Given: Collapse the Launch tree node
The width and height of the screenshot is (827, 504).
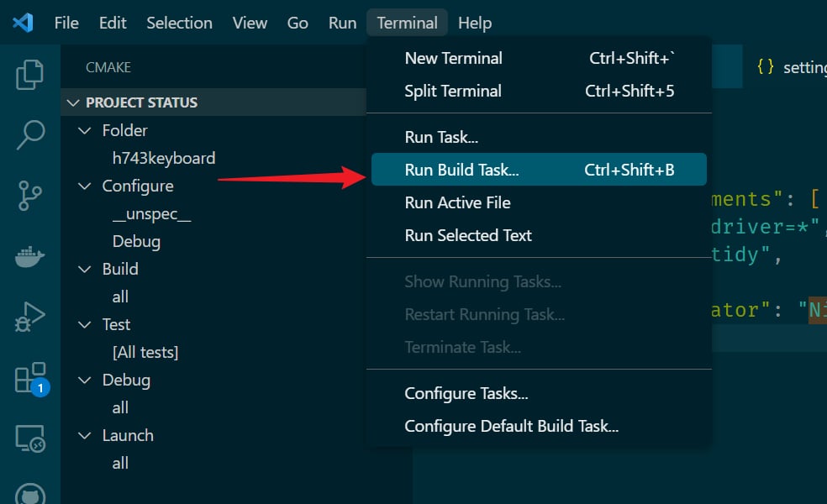Looking at the screenshot, I should [85, 435].
